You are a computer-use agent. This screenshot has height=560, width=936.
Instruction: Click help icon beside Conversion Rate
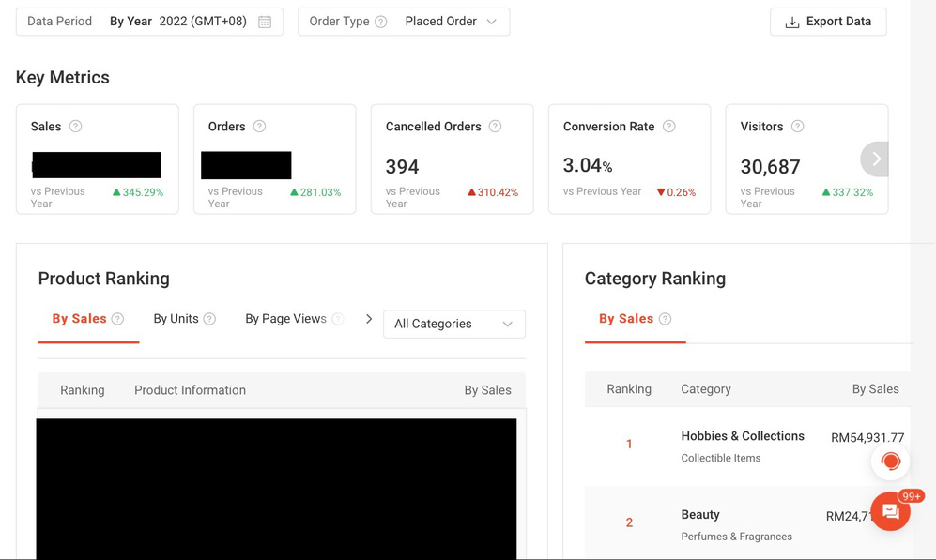[x=669, y=127]
